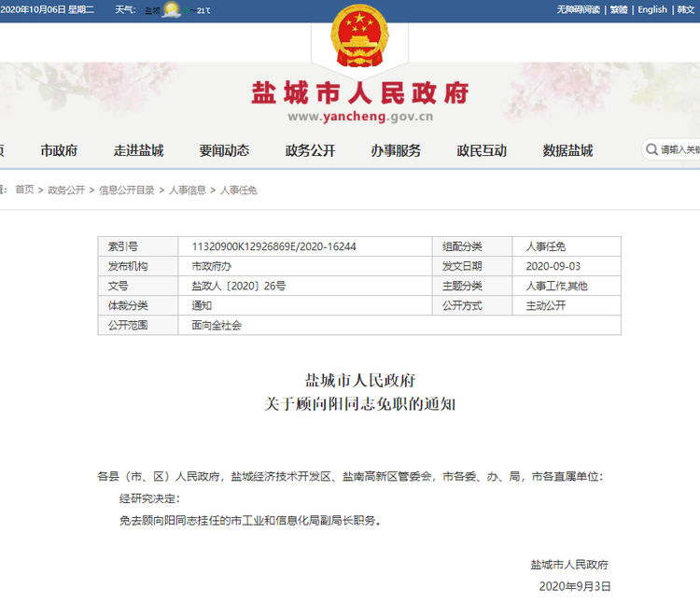Open the 政民互动 menu

tap(482, 150)
